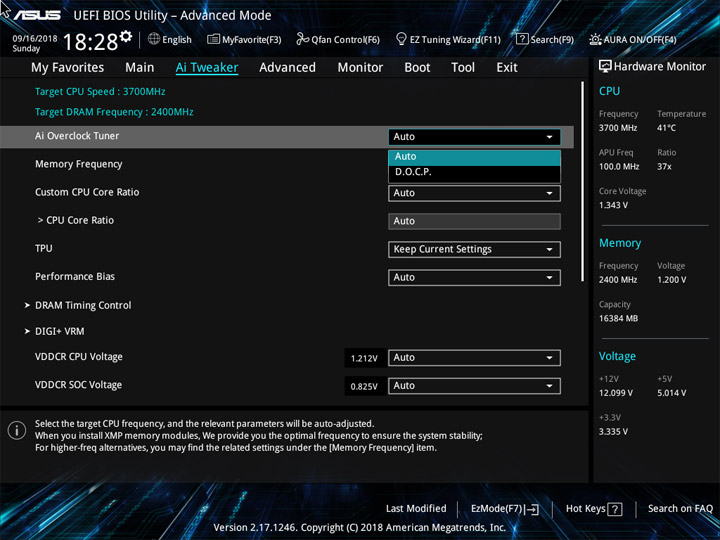
Task: Click the ASUS logo
Action: point(37,15)
